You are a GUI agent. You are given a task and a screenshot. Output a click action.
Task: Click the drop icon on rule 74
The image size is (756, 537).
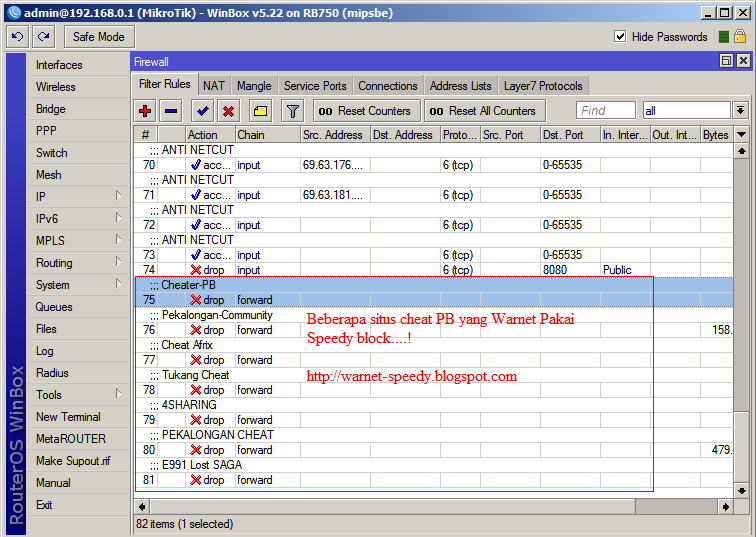[x=196, y=270]
